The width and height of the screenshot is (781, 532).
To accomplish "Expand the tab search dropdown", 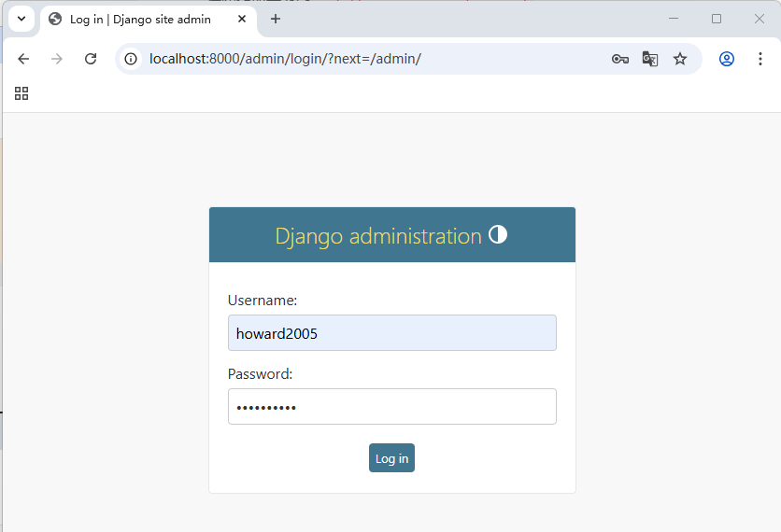I will [21, 19].
